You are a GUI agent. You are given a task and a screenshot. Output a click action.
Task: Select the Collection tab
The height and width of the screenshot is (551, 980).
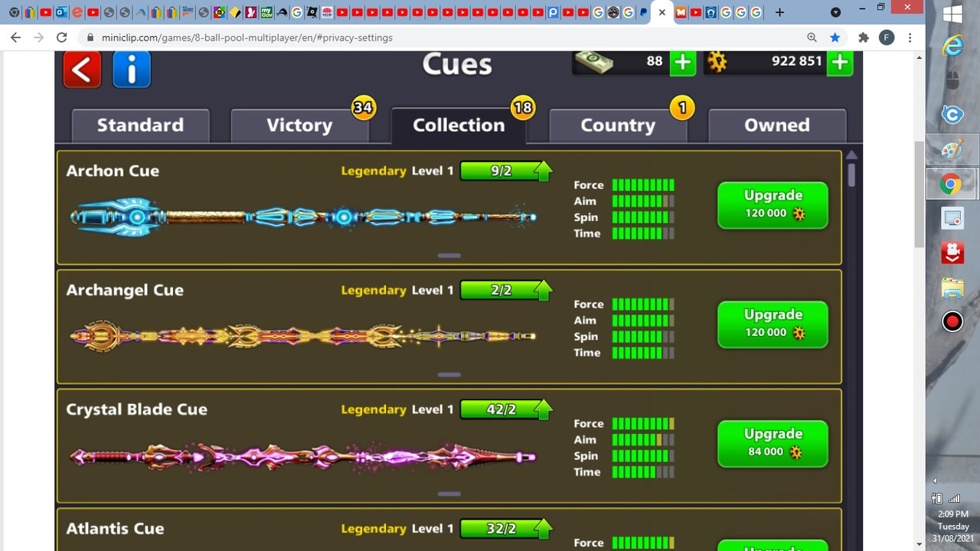pos(459,126)
